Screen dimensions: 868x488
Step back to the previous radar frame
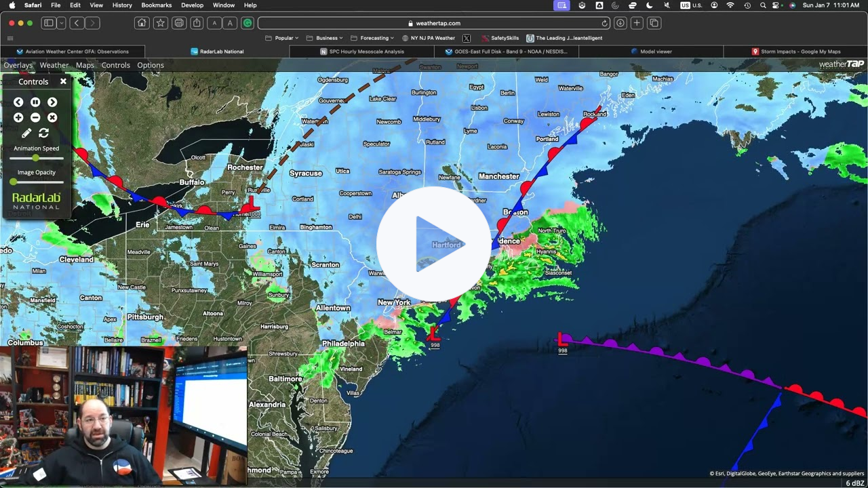(18, 102)
